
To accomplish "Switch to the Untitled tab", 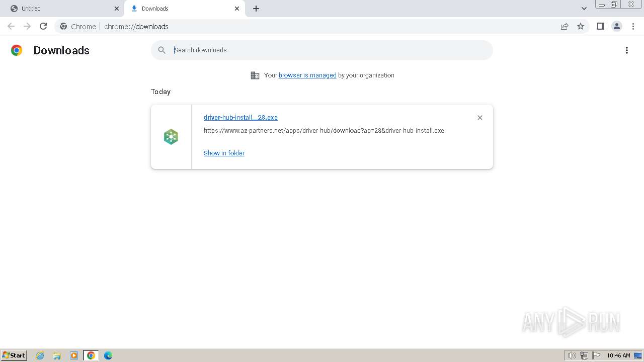I will (x=63, y=9).
